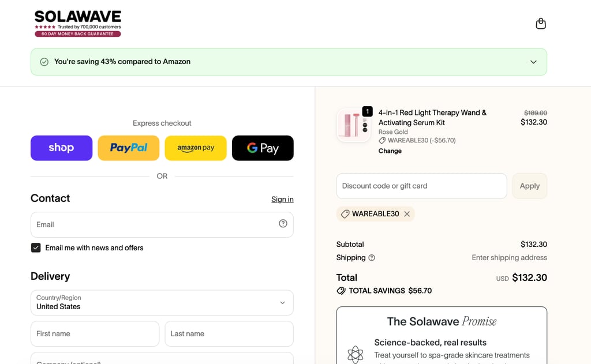
Task: Remove the WAREABLE30 discount code
Action: pyautogui.click(x=407, y=214)
